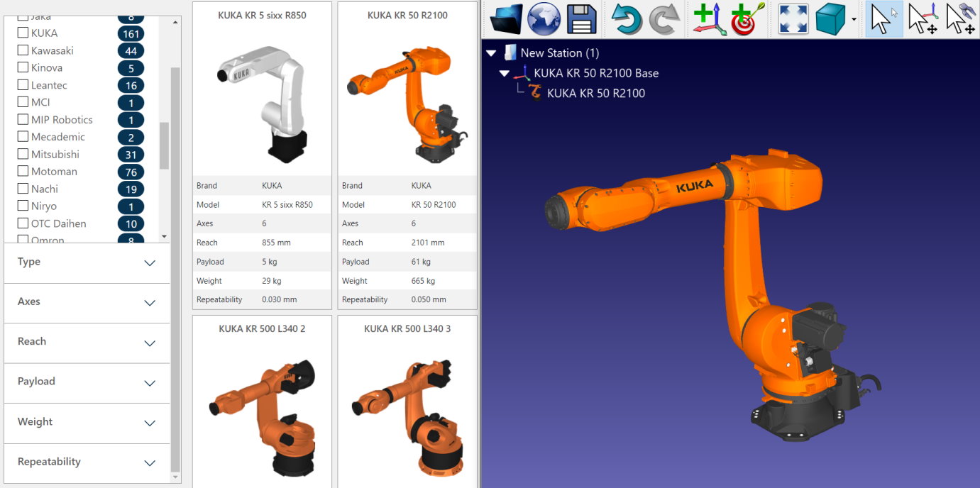Screen dimensions: 980x488
Task: Click the brand list scrollbar thumb
Action: coord(165,145)
